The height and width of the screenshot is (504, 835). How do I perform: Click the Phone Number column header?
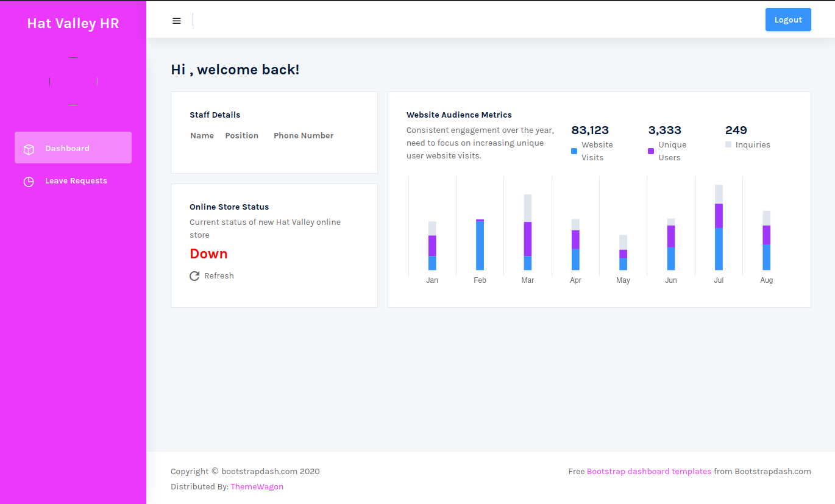pos(304,136)
